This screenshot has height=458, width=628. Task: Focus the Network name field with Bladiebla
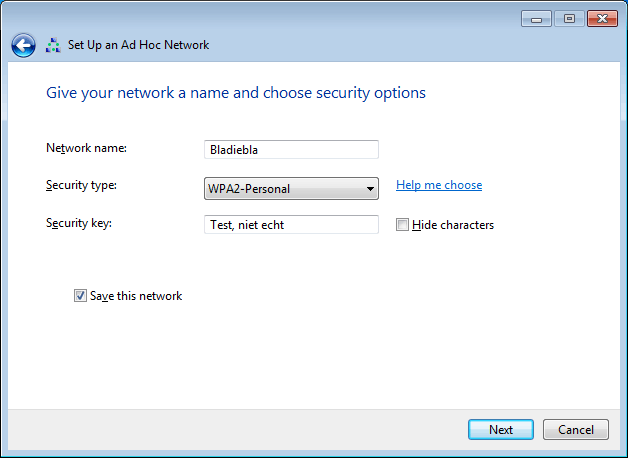(291, 150)
